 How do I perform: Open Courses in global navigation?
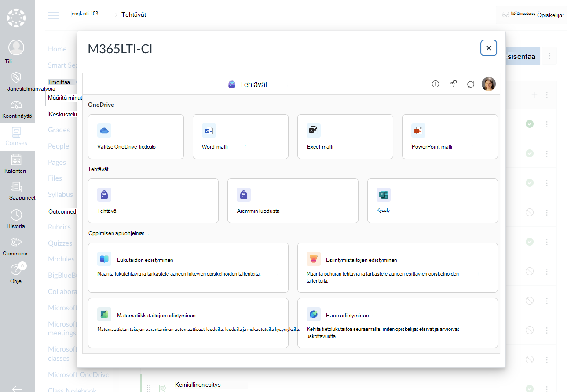pos(16,137)
